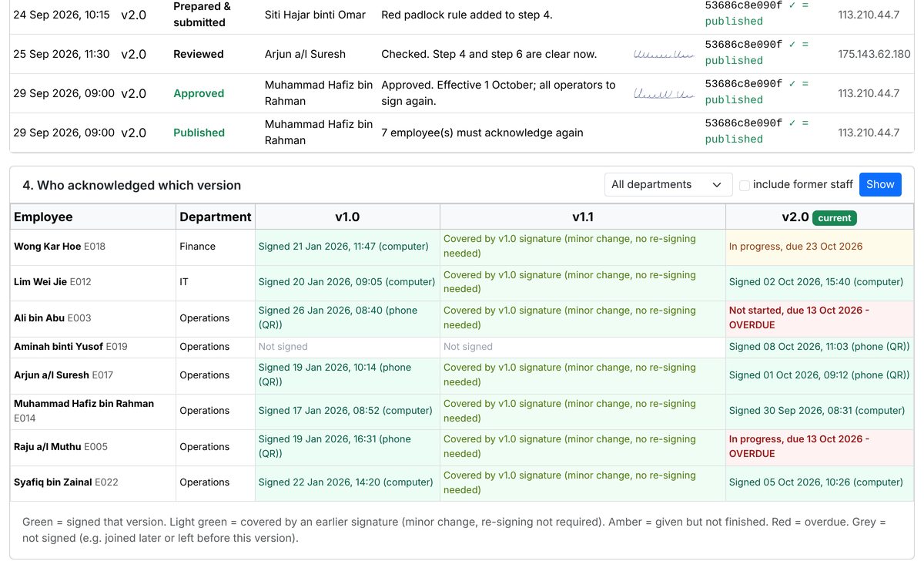
Task: Select the Department column header
Action: click(x=216, y=217)
